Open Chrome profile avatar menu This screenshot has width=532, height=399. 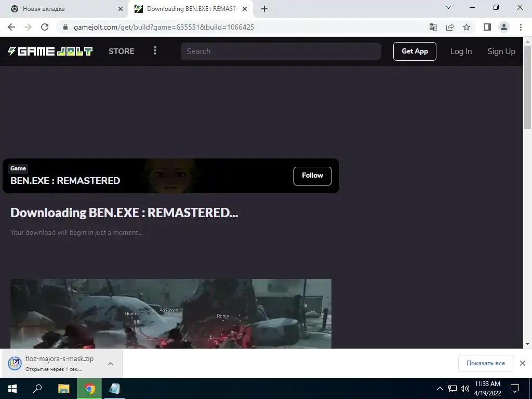[504, 27]
